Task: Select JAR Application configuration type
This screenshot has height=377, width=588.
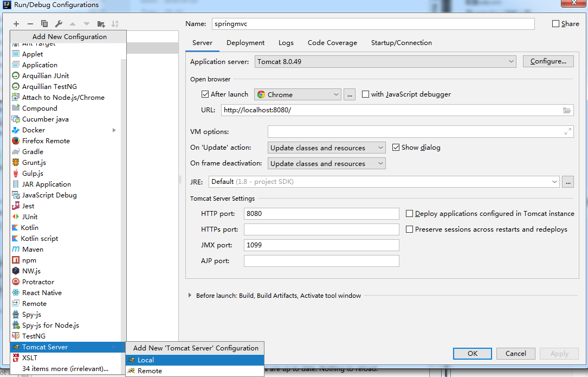Action: pos(66,184)
